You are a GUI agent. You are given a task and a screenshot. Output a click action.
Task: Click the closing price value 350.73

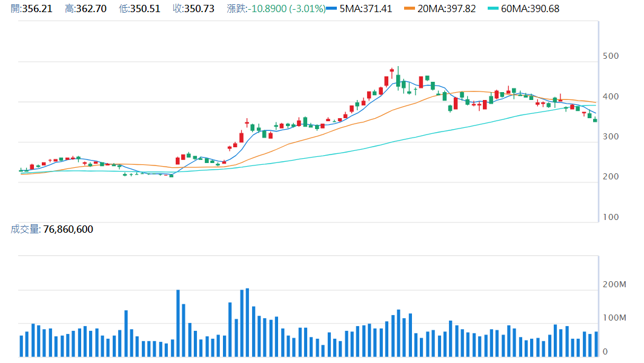tap(199, 8)
